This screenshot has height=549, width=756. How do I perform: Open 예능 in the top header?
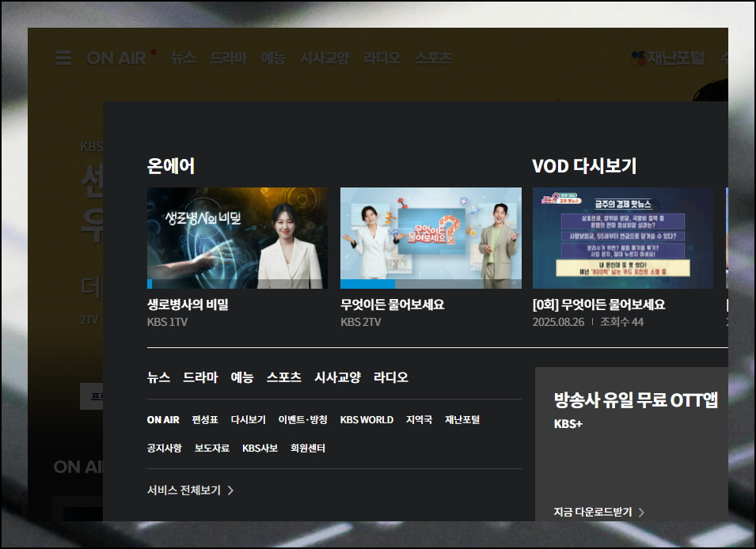[x=273, y=58]
